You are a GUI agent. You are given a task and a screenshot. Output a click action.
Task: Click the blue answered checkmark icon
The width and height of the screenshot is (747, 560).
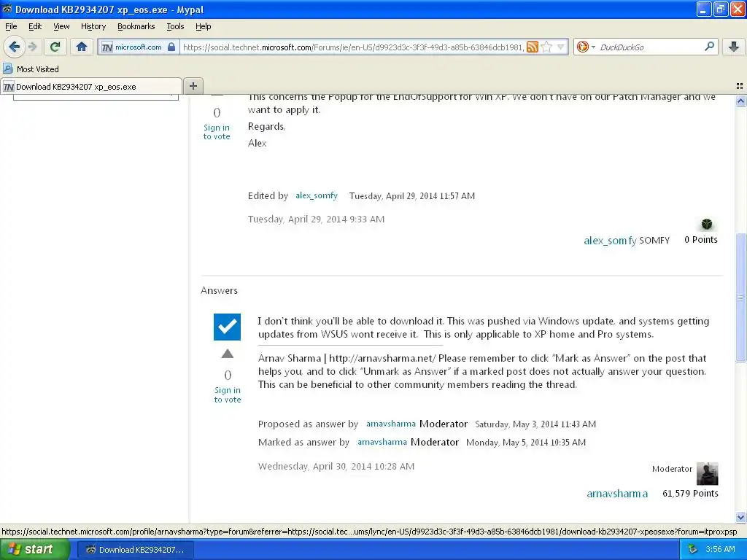(227, 327)
